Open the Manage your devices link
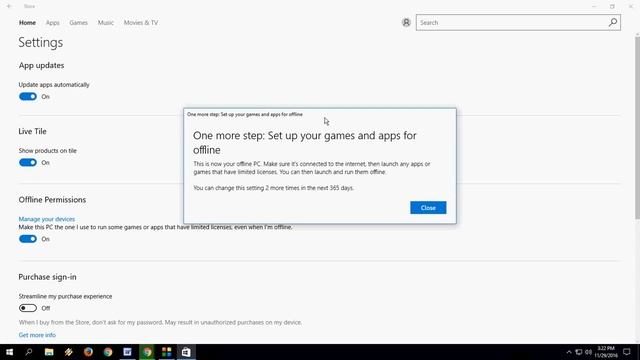The image size is (640, 360). [47, 219]
